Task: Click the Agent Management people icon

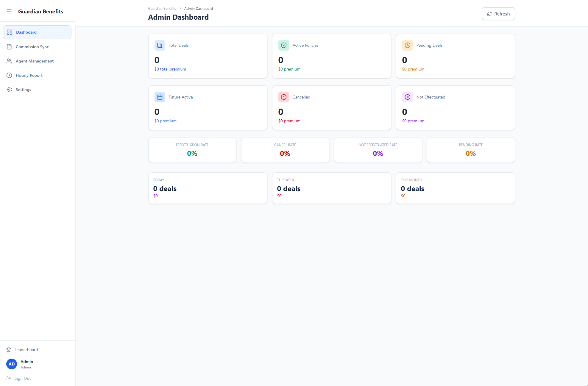Action: (x=9, y=61)
